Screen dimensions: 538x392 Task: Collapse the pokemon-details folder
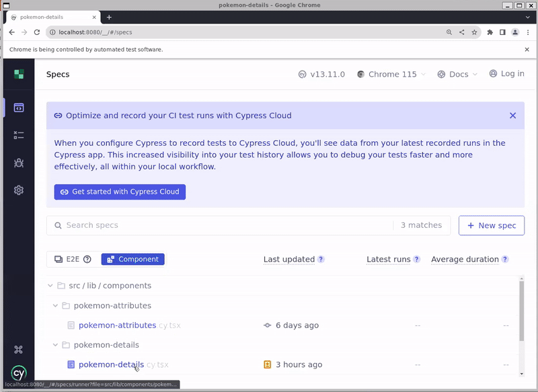tap(55, 345)
